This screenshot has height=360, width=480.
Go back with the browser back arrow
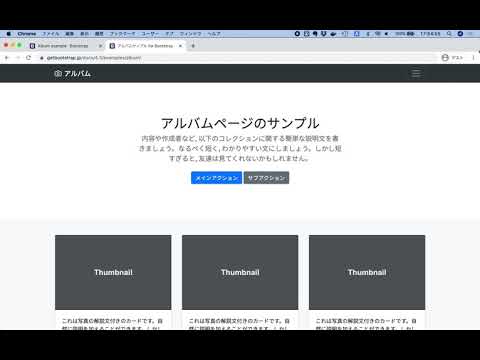coord(6,58)
